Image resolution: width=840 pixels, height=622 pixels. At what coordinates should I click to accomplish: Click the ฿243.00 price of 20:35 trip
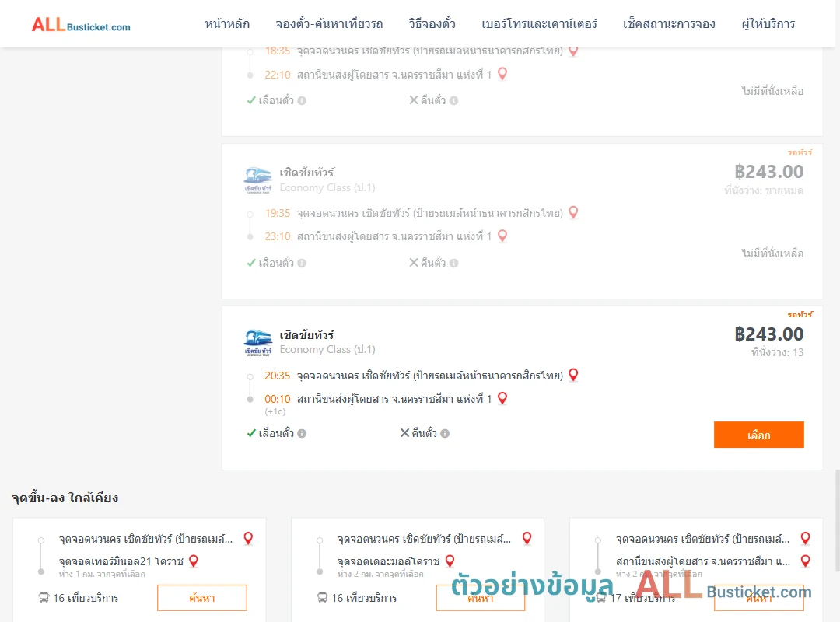click(768, 334)
